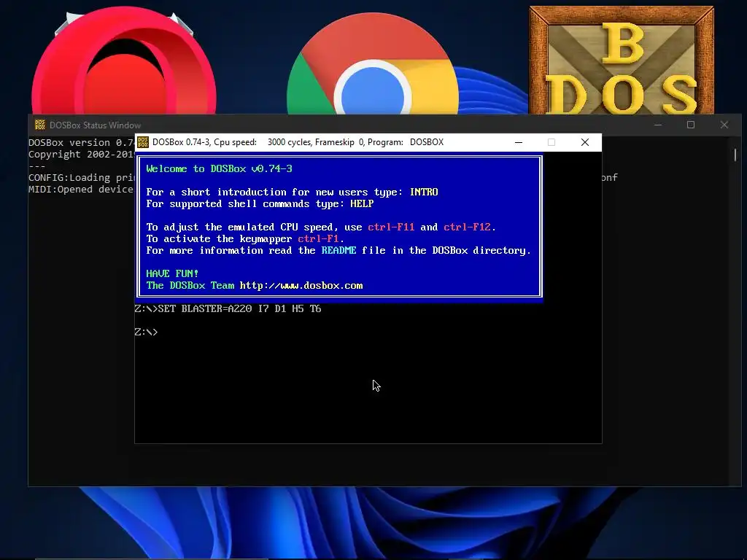Screen dimensions: 747x560
Task: Click the empty Z:\> command prompt
Action: tap(146, 332)
